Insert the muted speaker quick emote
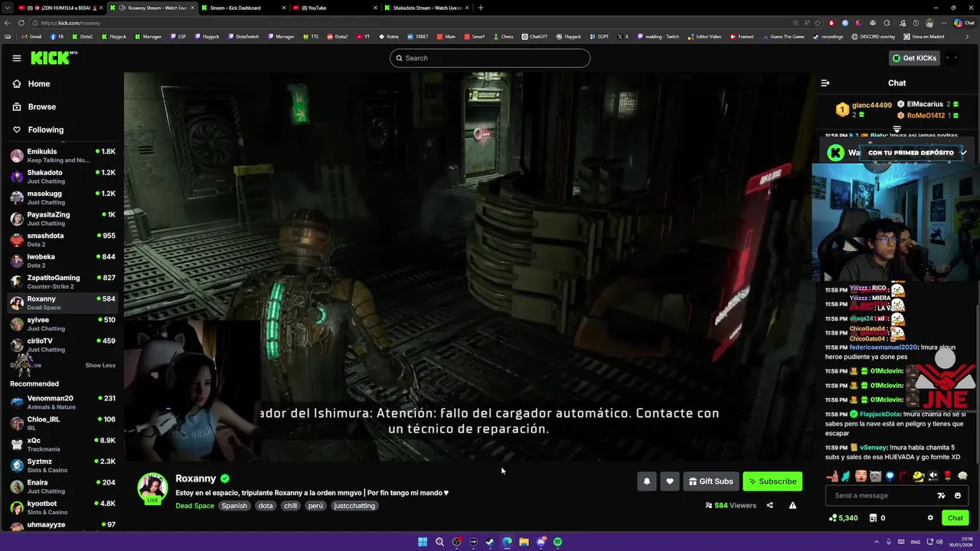The height and width of the screenshot is (551, 980). (x=933, y=476)
